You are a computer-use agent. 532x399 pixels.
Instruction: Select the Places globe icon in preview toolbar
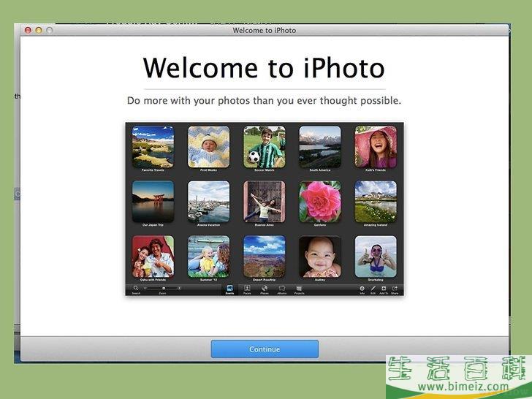coord(265,289)
